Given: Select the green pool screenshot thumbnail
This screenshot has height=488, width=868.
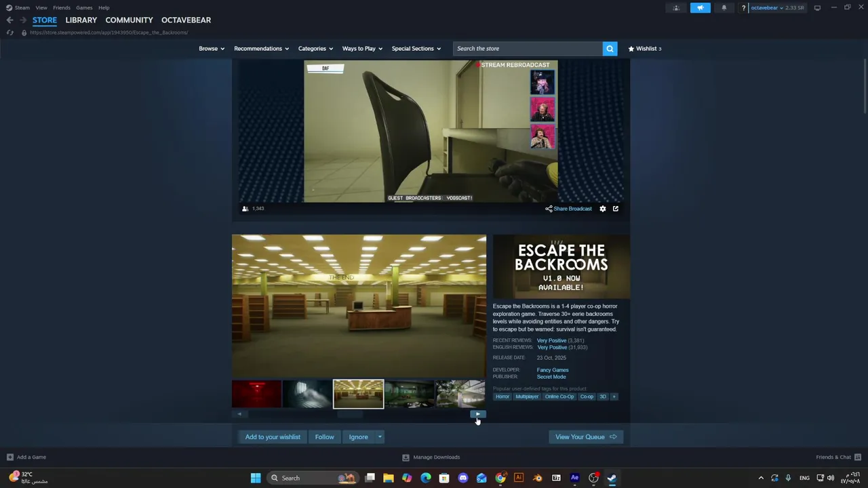Looking at the screenshot, I should tap(410, 394).
